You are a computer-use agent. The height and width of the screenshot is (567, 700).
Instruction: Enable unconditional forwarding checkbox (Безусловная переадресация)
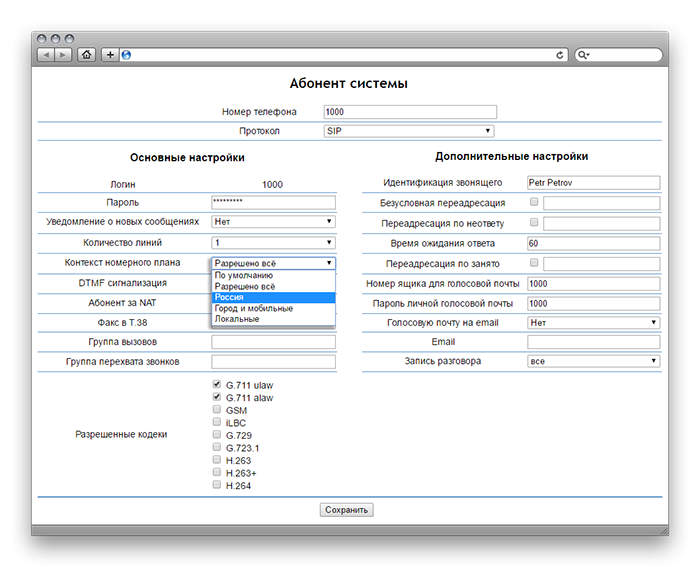click(534, 202)
